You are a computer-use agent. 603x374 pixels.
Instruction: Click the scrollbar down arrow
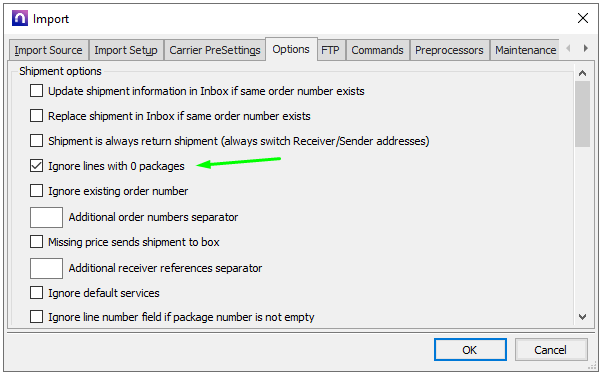click(583, 317)
